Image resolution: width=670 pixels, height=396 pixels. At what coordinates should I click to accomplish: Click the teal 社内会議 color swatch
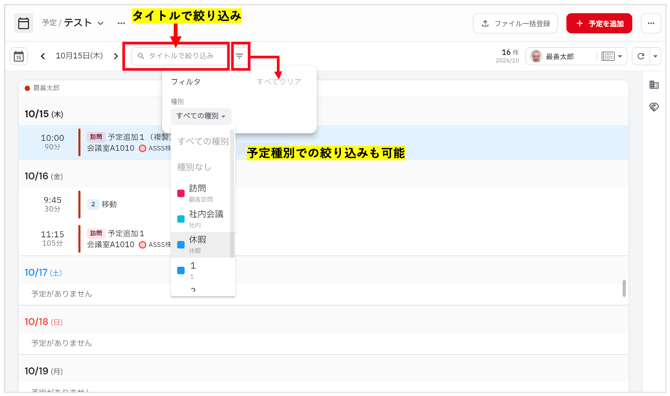click(181, 219)
